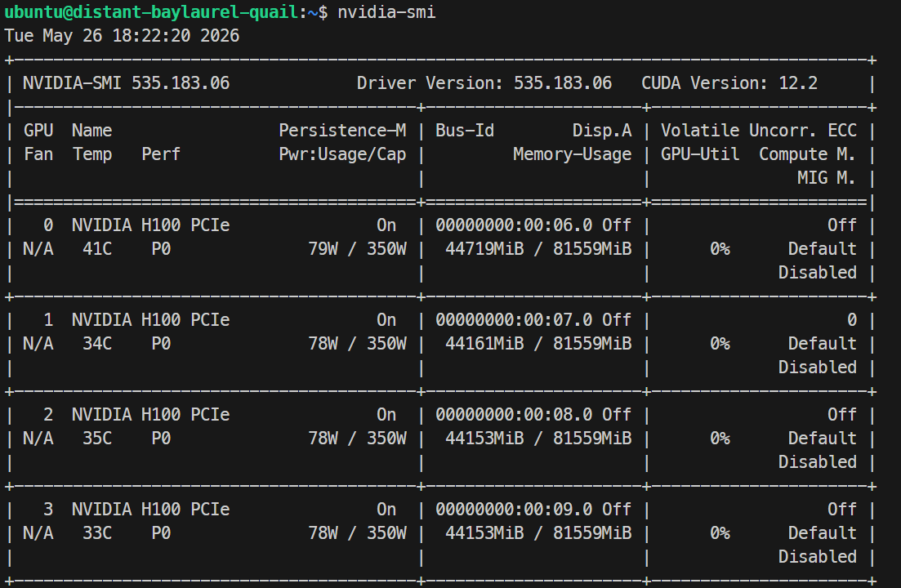
Task: Click memory usage 44161MiB
Action: coord(484,343)
